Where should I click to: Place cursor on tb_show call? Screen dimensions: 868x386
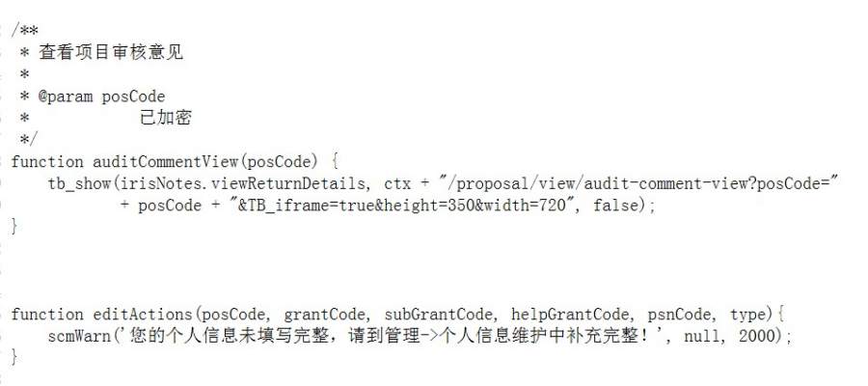coord(79,184)
